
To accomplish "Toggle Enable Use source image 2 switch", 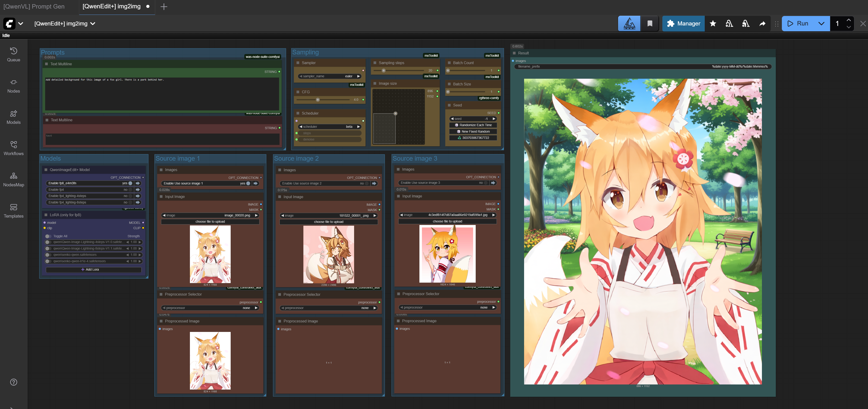I will coord(367,184).
